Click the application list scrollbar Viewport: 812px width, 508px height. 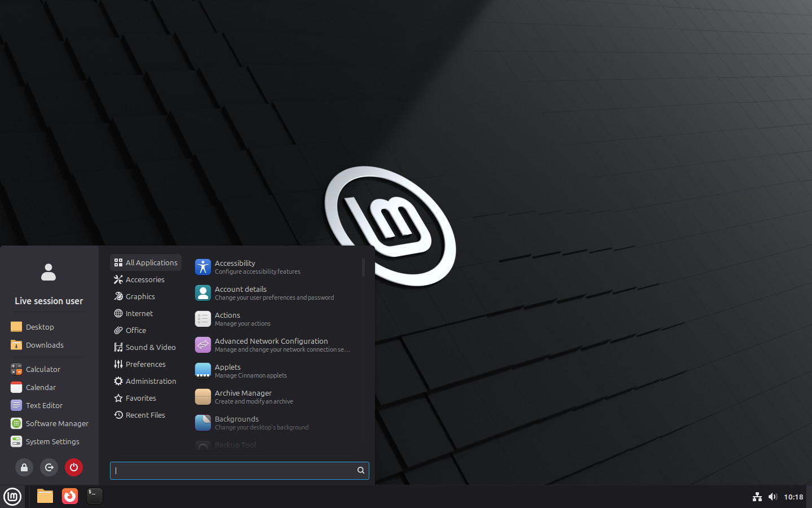(x=363, y=268)
